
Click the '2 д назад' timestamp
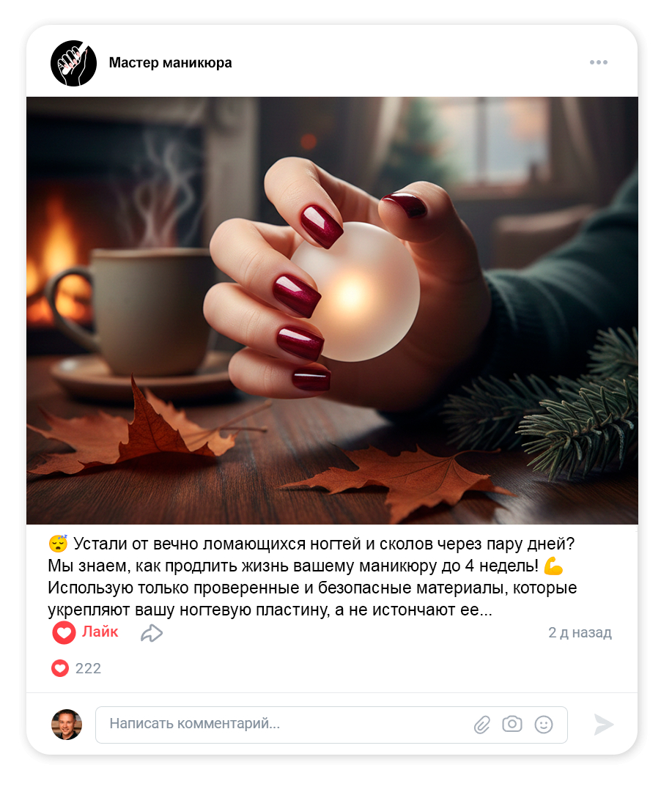point(580,632)
